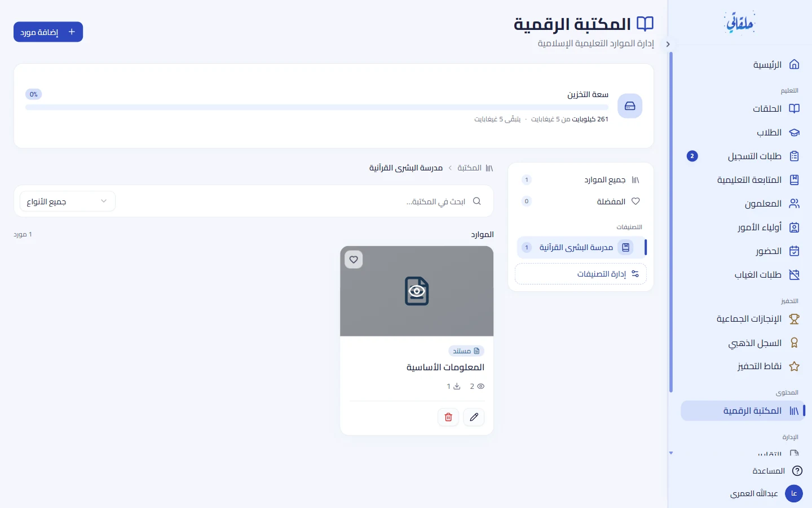Click the contact icon for أولياء الأمور
Screen dimensions: 812x508
(794, 227)
